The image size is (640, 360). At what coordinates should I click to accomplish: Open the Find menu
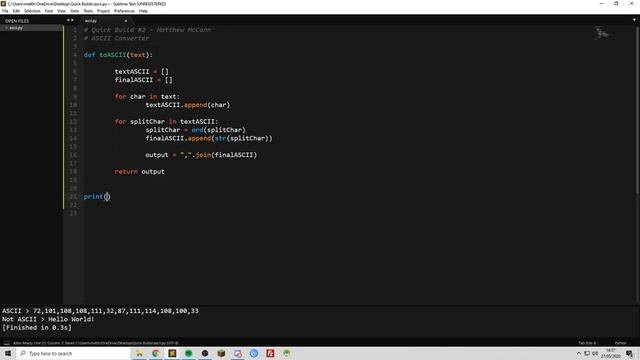click(49, 11)
